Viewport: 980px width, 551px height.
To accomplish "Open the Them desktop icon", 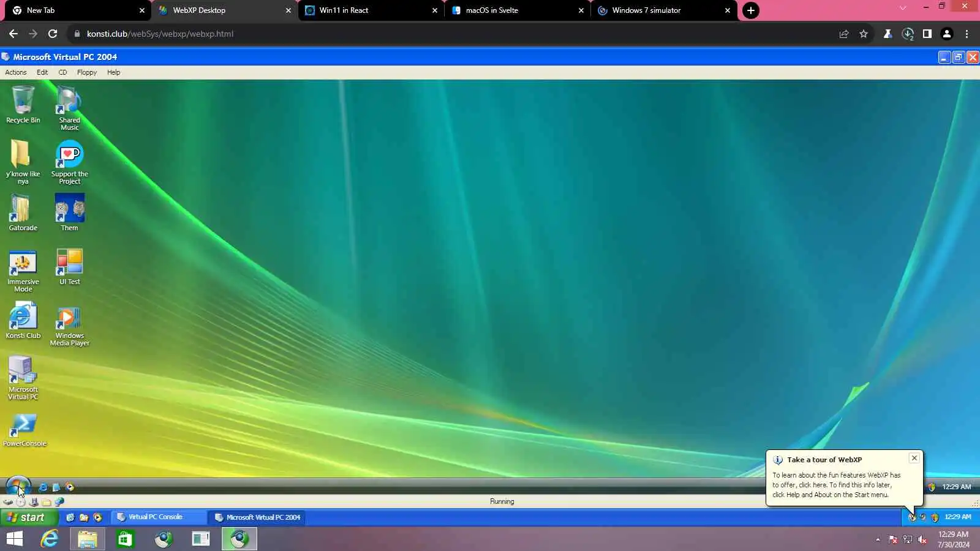I will tap(69, 212).
